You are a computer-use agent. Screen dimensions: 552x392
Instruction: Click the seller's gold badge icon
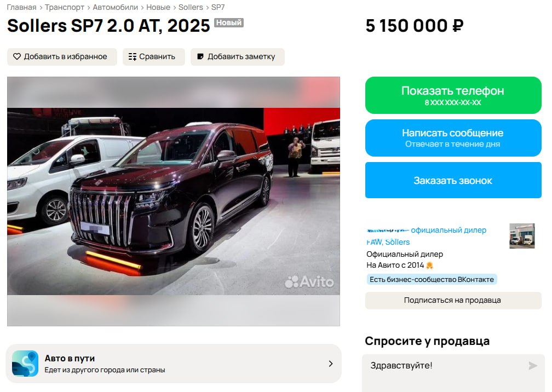(429, 266)
